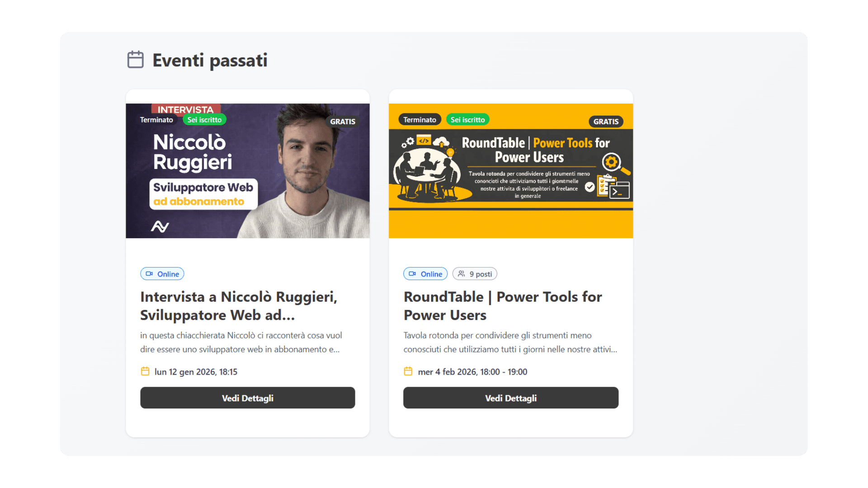Click the Intervista a Niccolò Ruggieri title

pos(239,306)
